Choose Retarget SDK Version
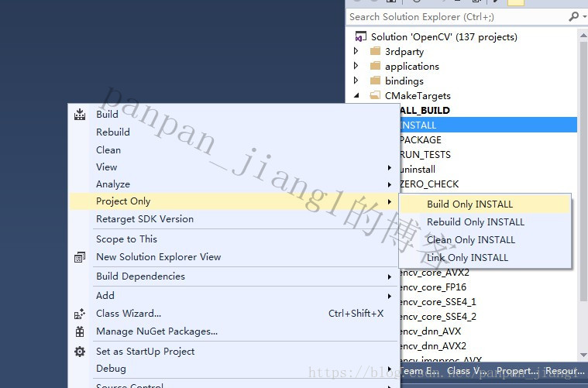The height and width of the screenshot is (388, 588). [145, 219]
